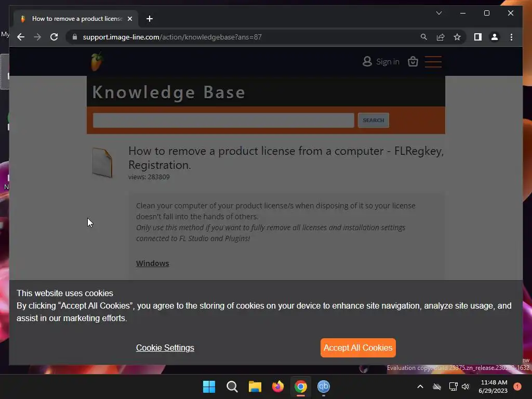Click the address bar URL

click(x=172, y=37)
